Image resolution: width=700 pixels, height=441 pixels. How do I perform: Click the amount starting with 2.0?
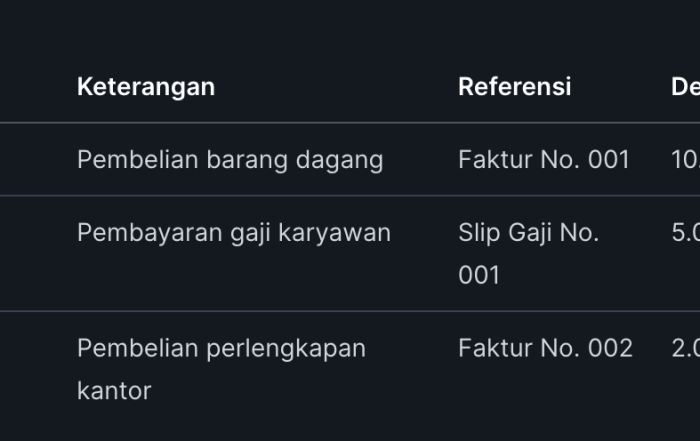tap(685, 349)
